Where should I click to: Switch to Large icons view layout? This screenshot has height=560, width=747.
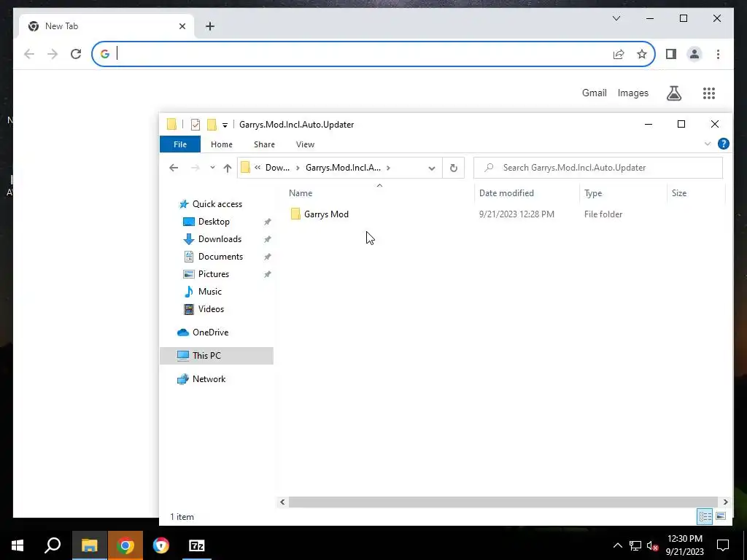pyautogui.click(x=721, y=516)
